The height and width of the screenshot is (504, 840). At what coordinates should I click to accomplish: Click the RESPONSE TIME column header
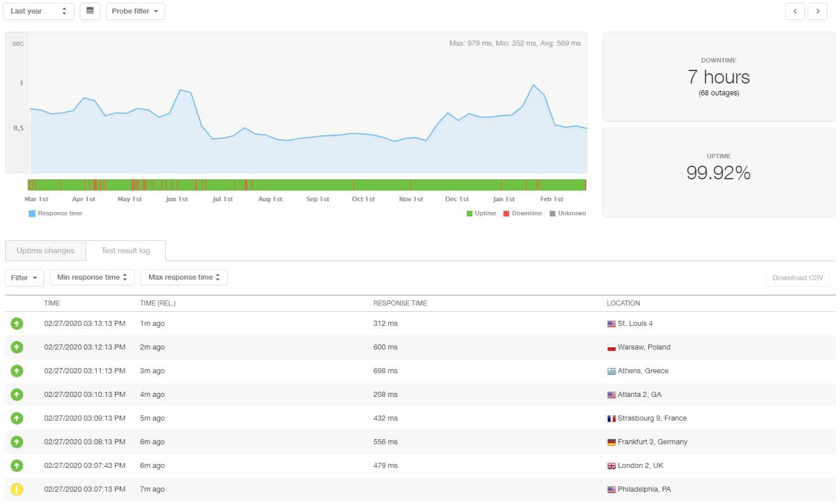coord(400,303)
